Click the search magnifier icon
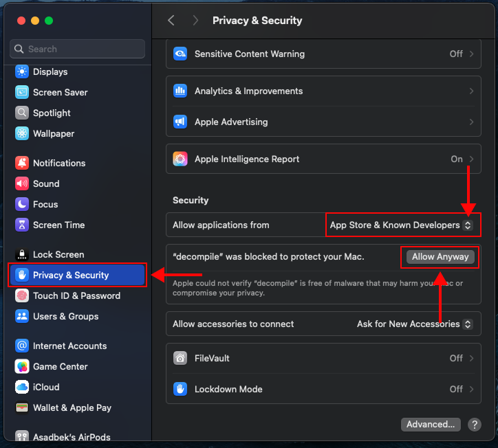The width and height of the screenshot is (498, 448). coord(19,49)
